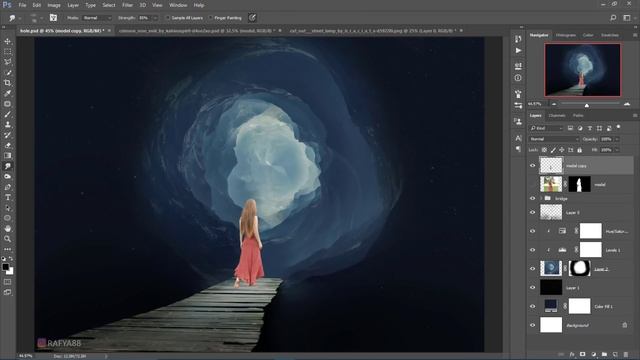Create a new group folder icon

[x=604, y=354]
